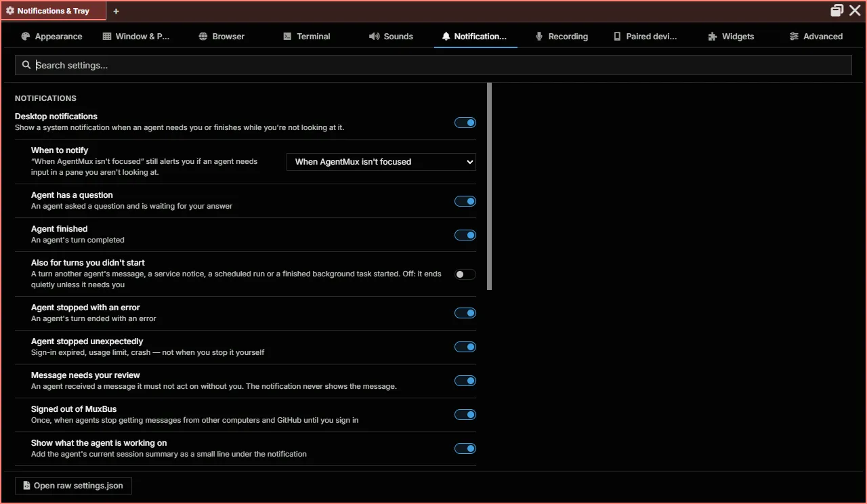Toggle Agent stopped with an error switch

pyautogui.click(x=465, y=313)
